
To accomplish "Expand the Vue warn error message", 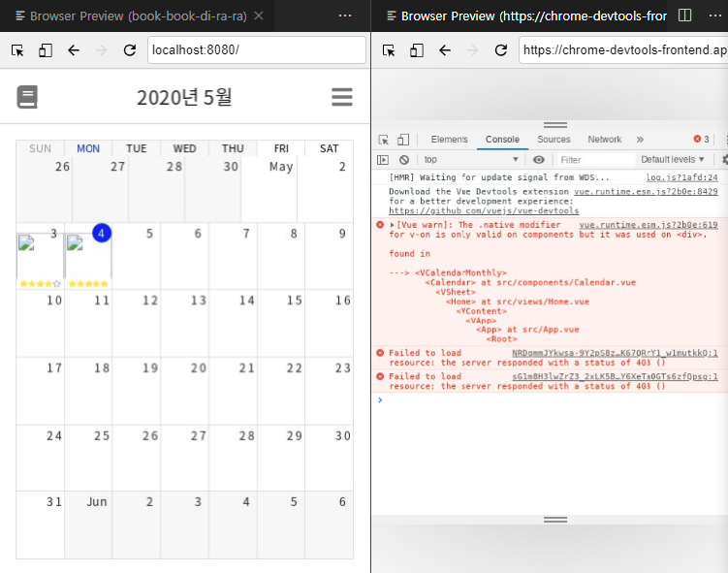I will point(393,225).
